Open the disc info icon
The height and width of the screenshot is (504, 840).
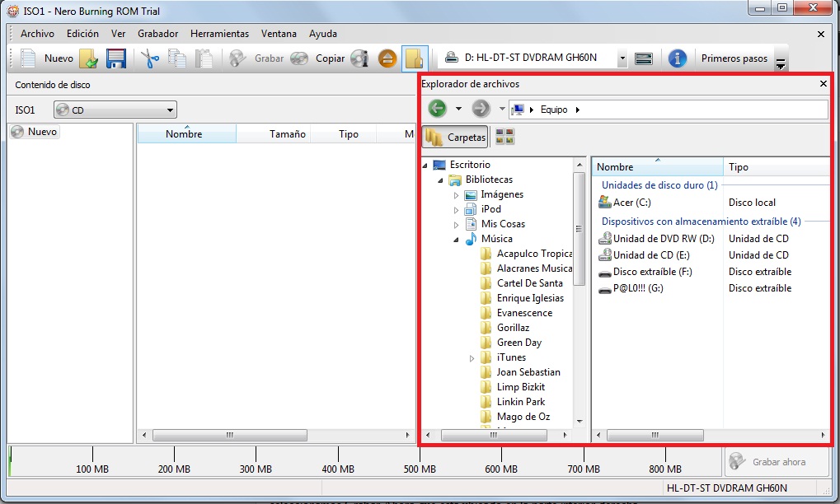[360, 58]
